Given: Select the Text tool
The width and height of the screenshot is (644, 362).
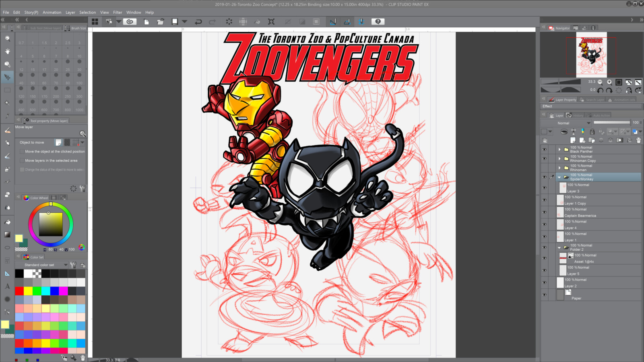Looking at the screenshot, I should click(7, 286).
